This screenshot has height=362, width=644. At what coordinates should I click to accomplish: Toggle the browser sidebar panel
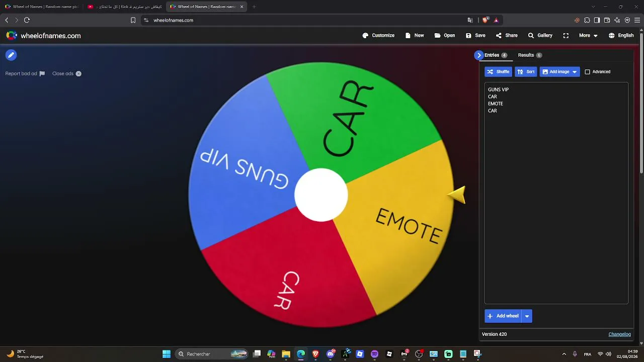[x=597, y=20]
